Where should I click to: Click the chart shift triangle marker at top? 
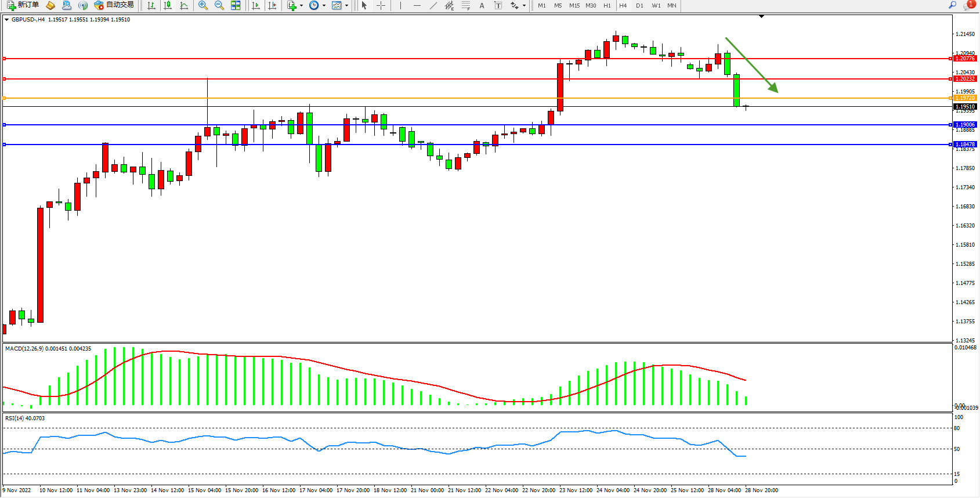pyautogui.click(x=761, y=17)
